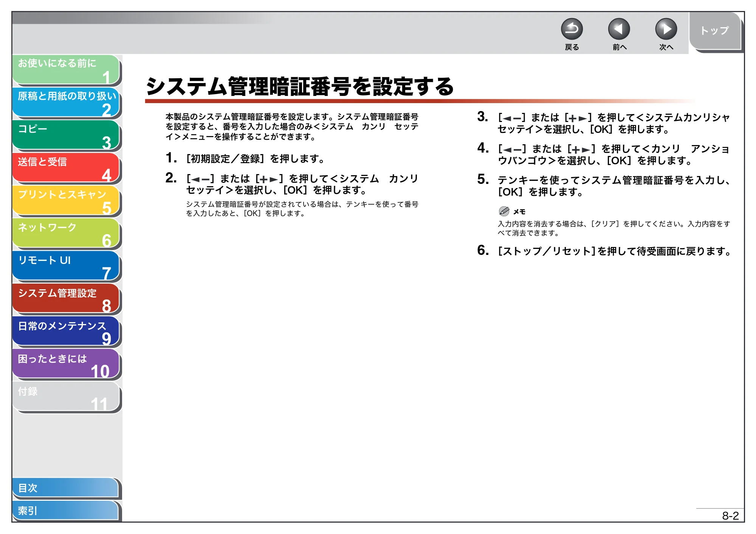The image size is (756, 534).
Task: Click intro paragraph starting 本製品のシステム管理暗証番号
Action: pos(292,127)
